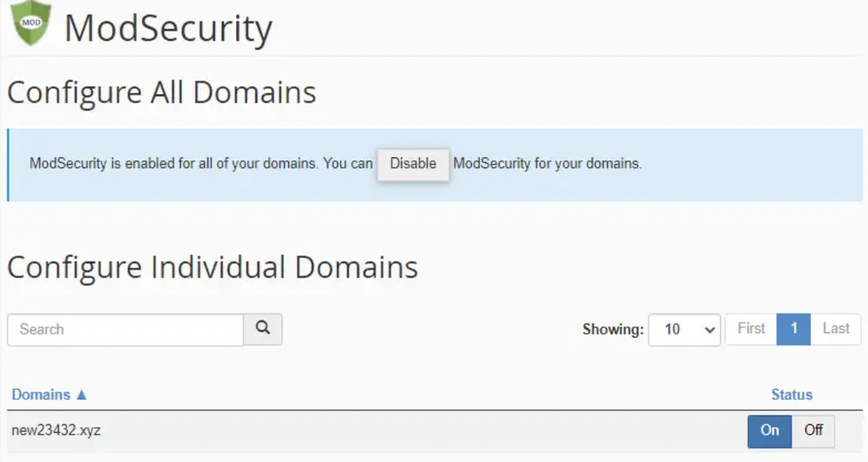
Task: Click the Showing label text
Action: (x=613, y=329)
